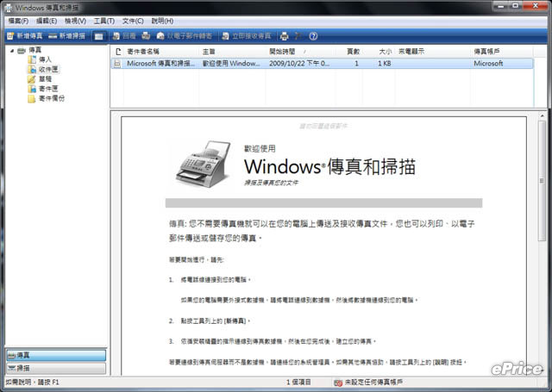Click the app icon in the title bar
Image resolution: width=552 pixels, height=392 pixels.
(9, 8)
